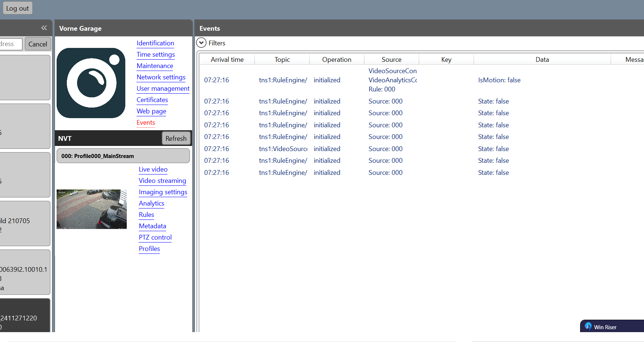Sort events by Arrival time column
Image resolution: width=644 pixels, height=342 pixels.
[x=227, y=60]
